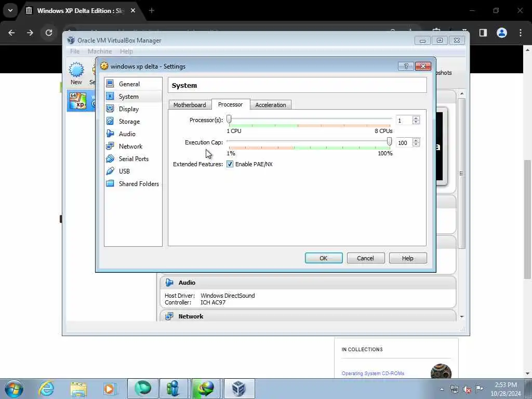Switch to the Motherboard tab
The width and height of the screenshot is (532, 399).
[190, 105]
